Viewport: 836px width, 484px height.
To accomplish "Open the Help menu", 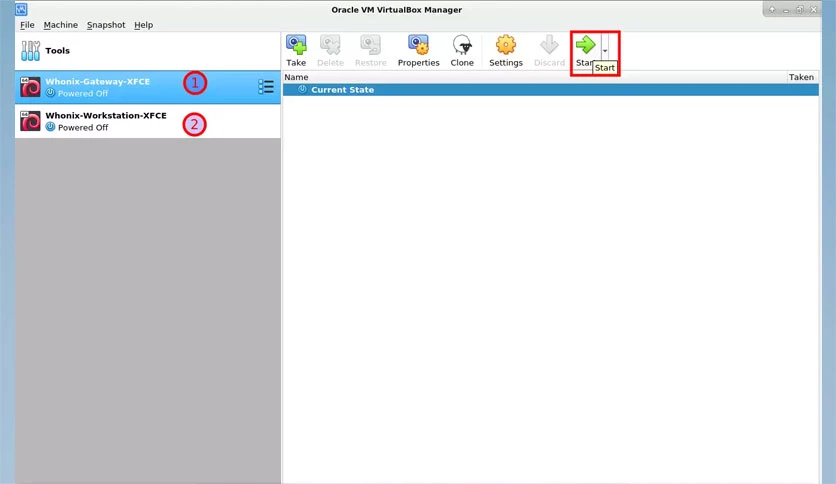I will pyautogui.click(x=143, y=25).
